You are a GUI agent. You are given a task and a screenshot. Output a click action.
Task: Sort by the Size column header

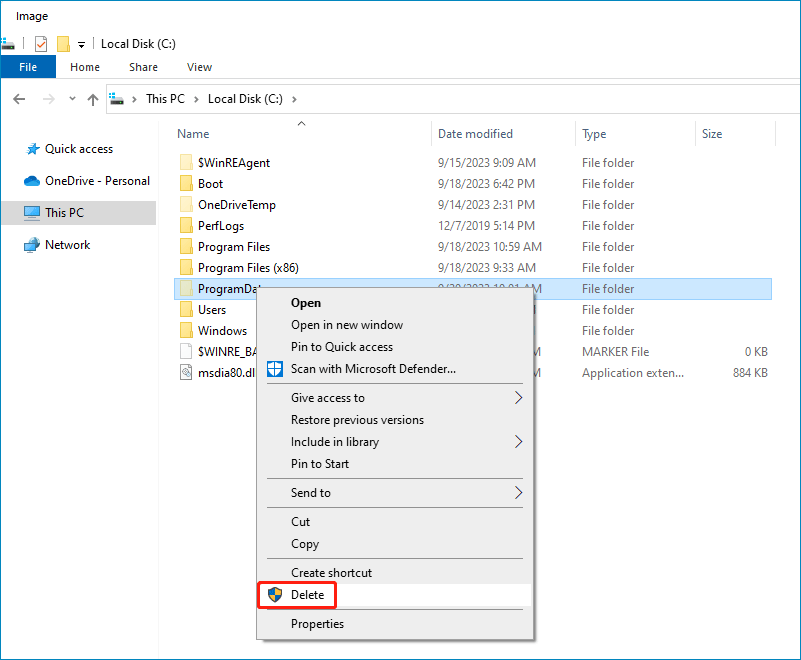point(712,134)
